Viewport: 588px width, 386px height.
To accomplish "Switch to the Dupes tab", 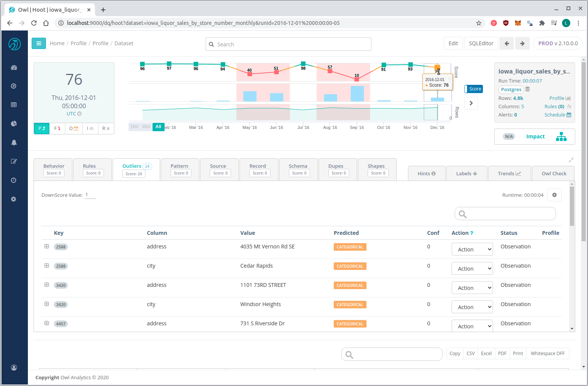I will pyautogui.click(x=336, y=169).
